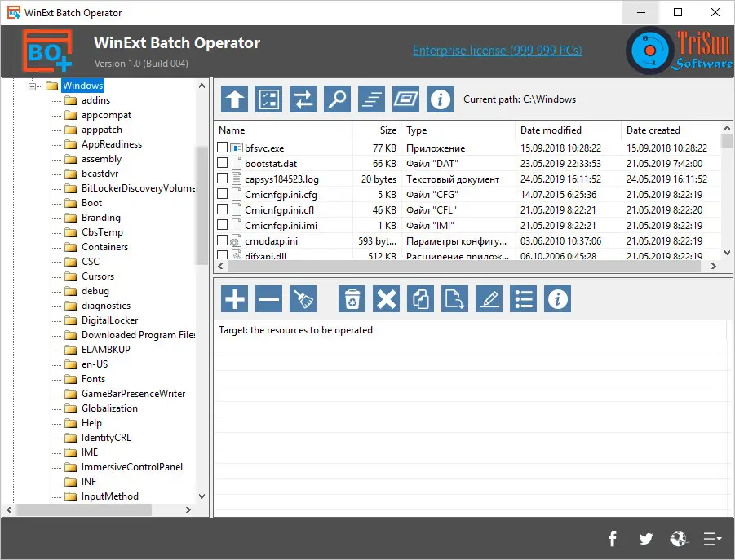
Task: Click the folder tree scroll-left arrow
Action: 9,509
